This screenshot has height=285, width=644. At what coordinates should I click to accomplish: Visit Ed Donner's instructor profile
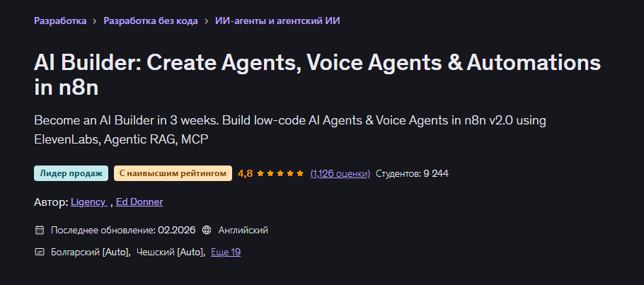pyautogui.click(x=139, y=202)
